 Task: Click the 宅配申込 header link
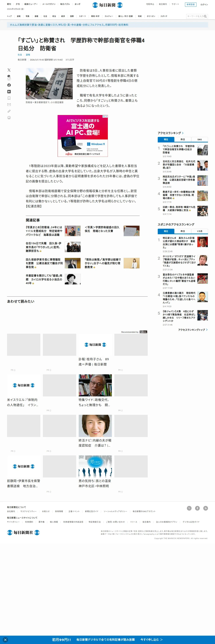150,4
